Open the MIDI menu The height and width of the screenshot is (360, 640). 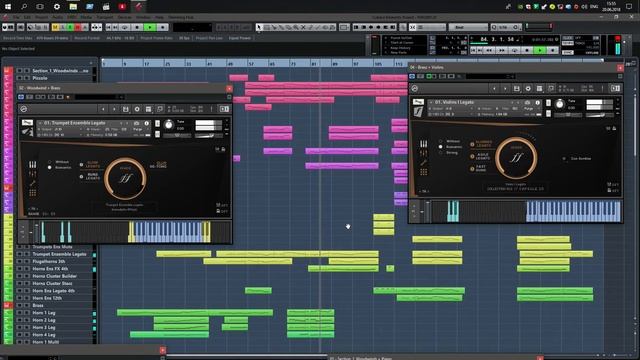point(71,18)
